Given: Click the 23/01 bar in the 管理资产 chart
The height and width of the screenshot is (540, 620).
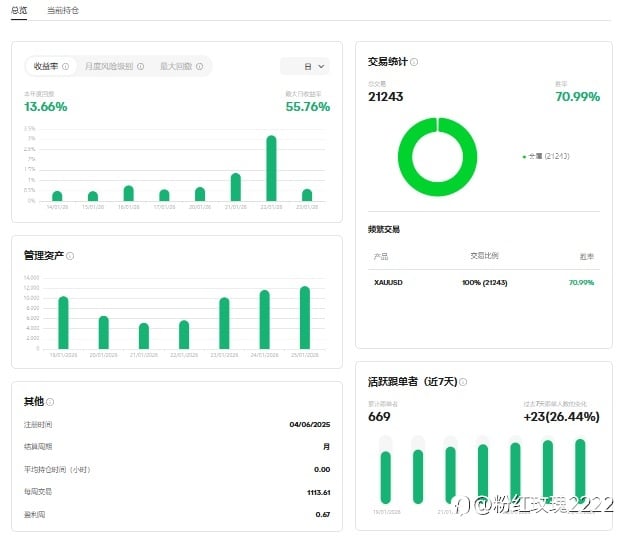Looking at the screenshot, I should [x=224, y=323].
